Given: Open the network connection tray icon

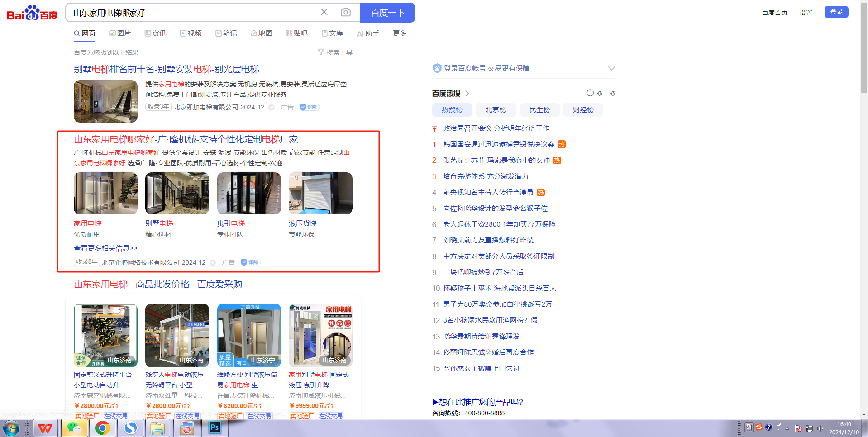Looking at the screenshot, I should 809,428.
